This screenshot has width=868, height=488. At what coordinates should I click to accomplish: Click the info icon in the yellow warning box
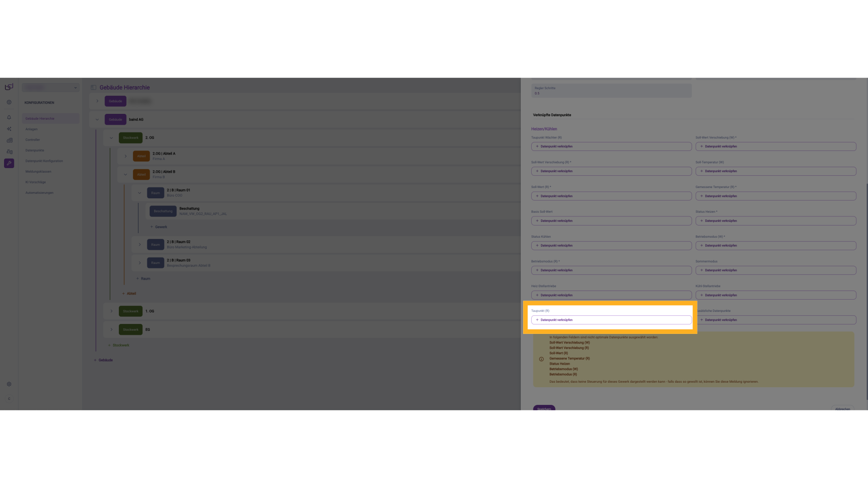pos(541,359)
